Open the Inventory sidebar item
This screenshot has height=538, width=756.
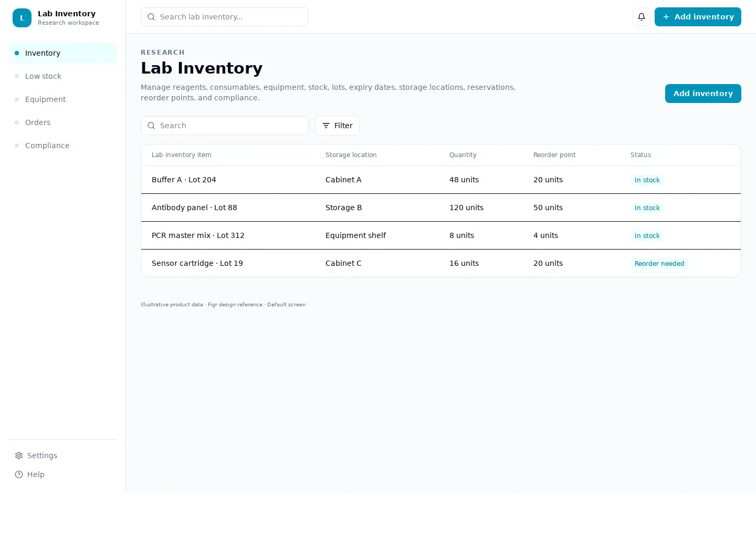63,53
